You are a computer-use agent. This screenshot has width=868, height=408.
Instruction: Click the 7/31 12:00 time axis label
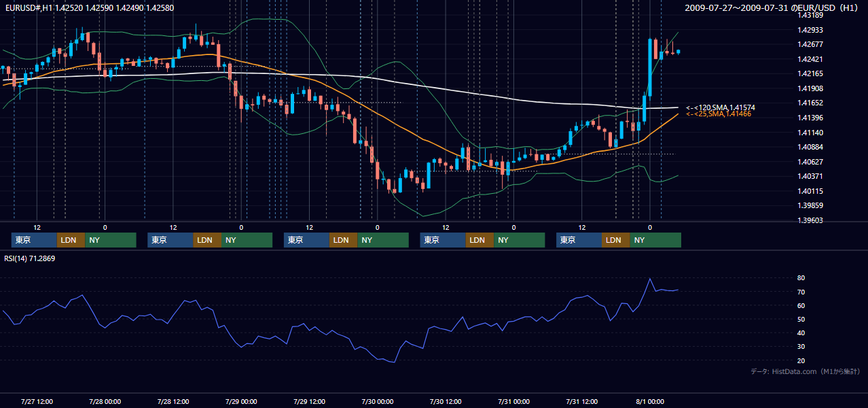(x=581, y=401)
